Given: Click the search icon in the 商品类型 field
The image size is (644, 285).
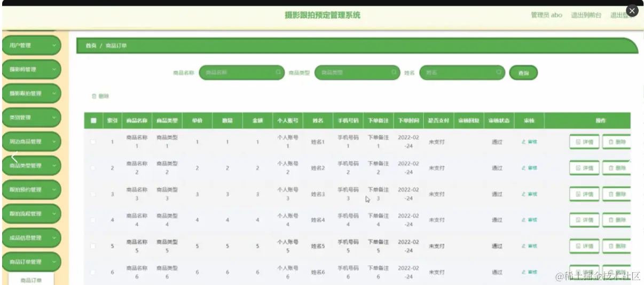Looking at the screenshot, I should point(394,72).
